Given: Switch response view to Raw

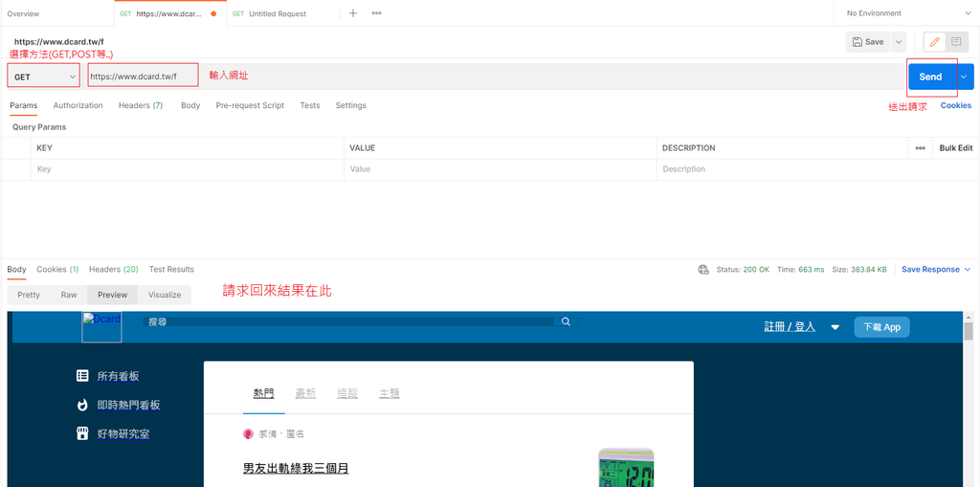Looking at the screenshot, I should tap(69, 295).
